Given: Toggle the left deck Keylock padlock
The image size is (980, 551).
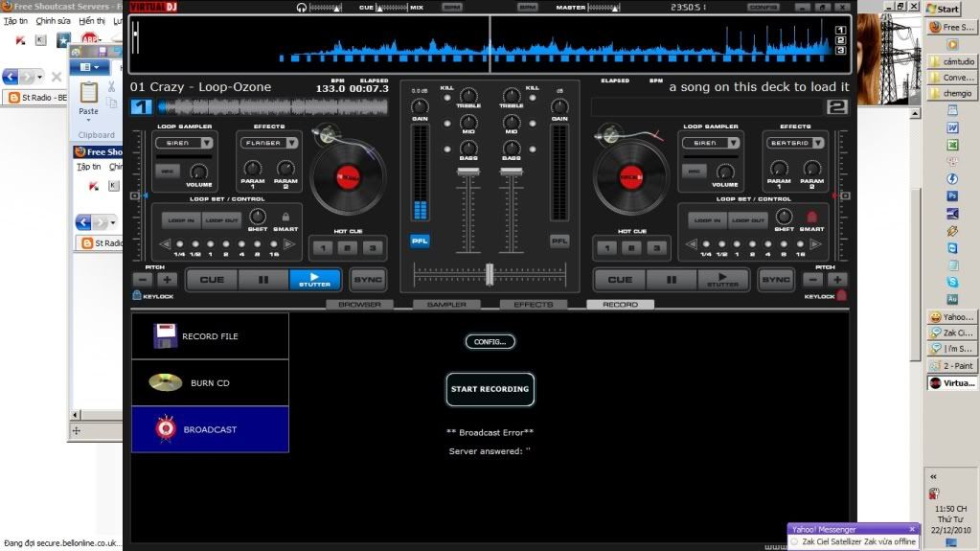Looking at the screenshot, I should click(x=137, y=296).
